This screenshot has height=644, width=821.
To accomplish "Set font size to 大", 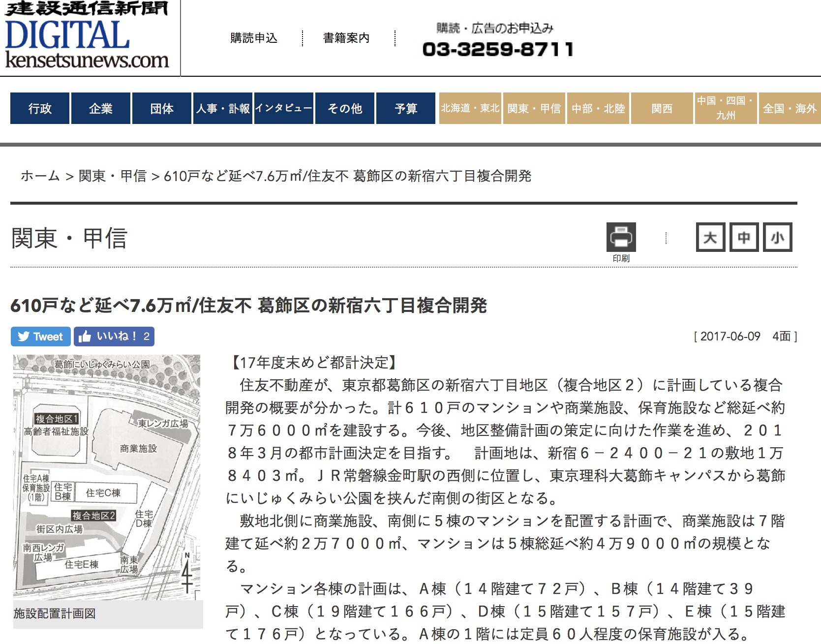I will click(710, 237).
